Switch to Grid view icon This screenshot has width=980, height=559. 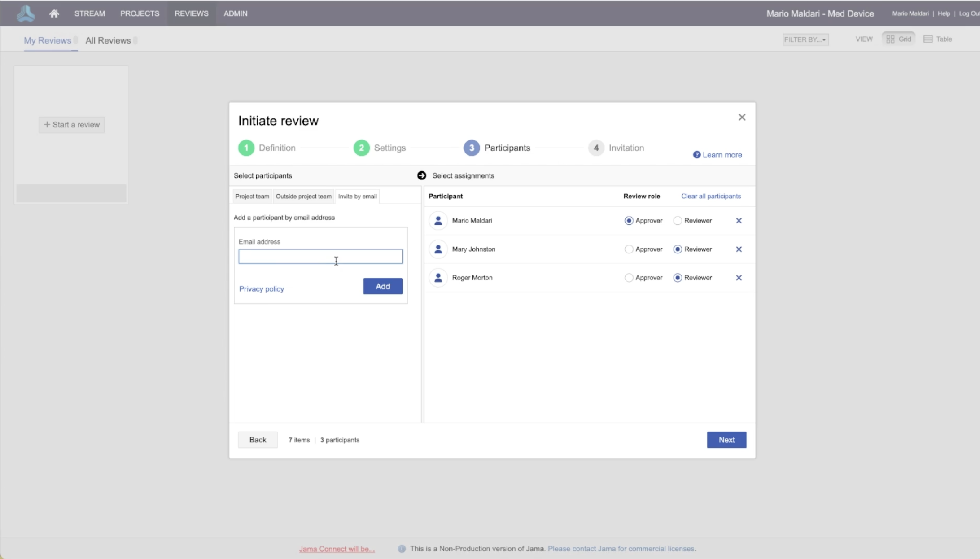[x=891, y=39]
